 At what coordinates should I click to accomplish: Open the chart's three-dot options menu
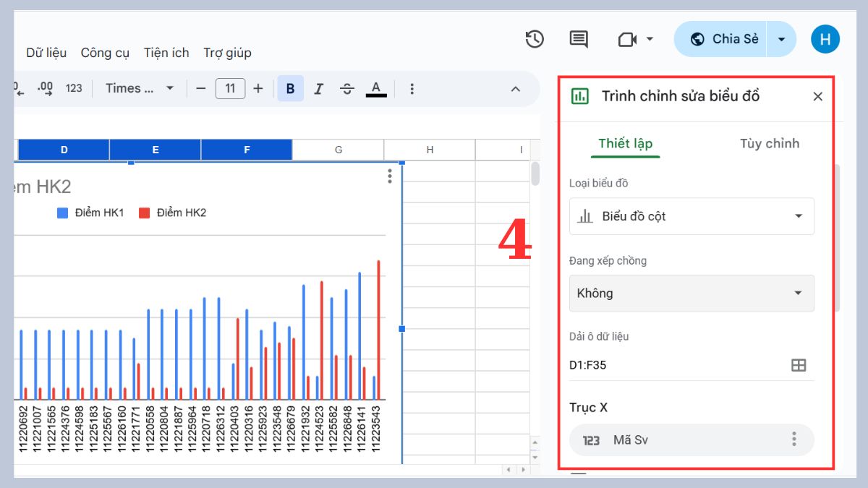[x=389, y=175]
